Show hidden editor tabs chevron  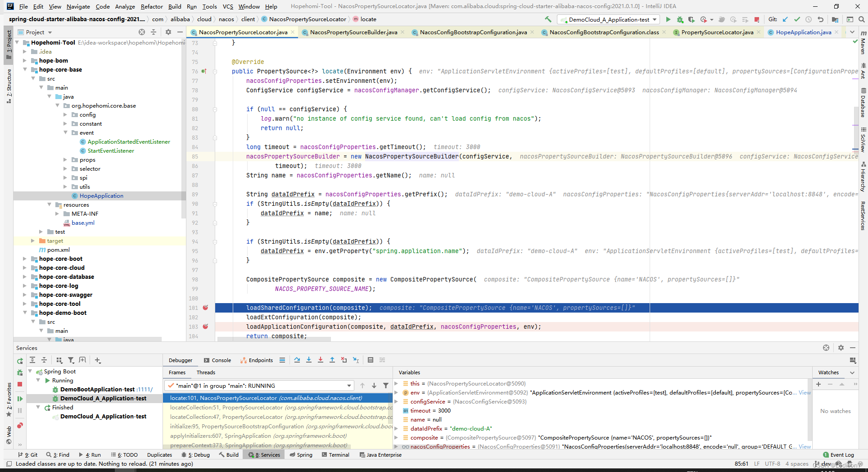pos(852,32)
